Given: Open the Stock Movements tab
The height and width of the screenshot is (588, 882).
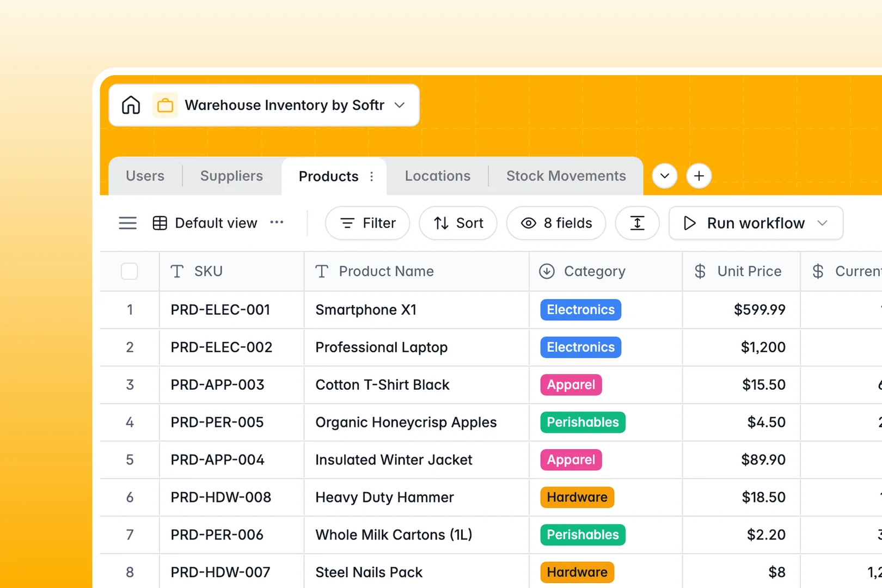Looking at the screenshot, I should pyautogui.click(x=566, y=176).
